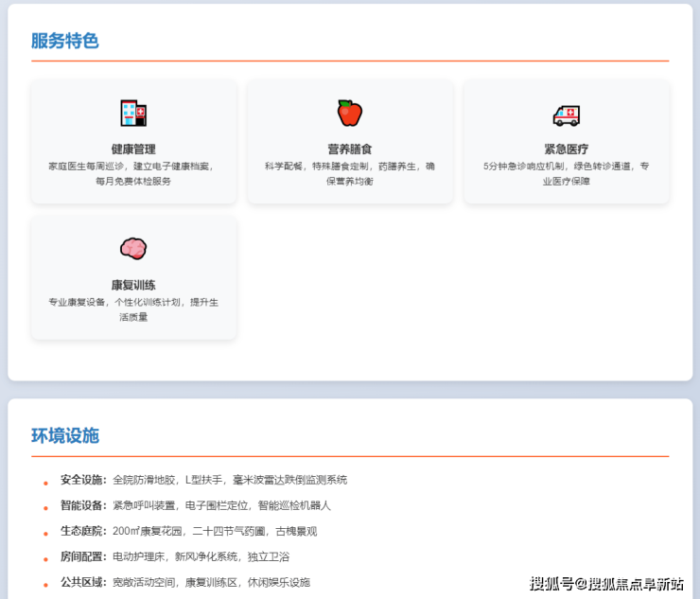The image size is (700, 599).
Task: Click the ambulance icon above 紧急医疗
Action: [566, 115]
